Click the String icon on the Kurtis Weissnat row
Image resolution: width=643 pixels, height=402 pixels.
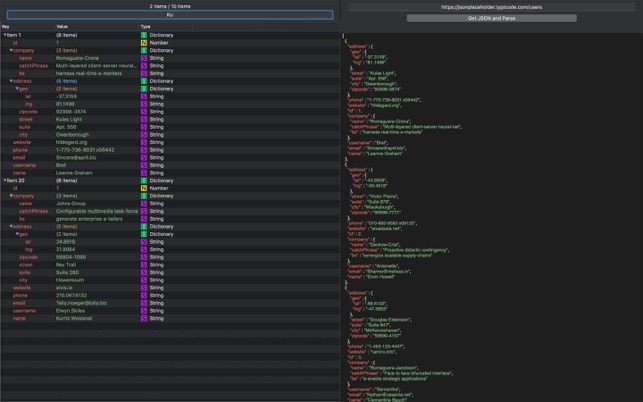click(144, 318)
